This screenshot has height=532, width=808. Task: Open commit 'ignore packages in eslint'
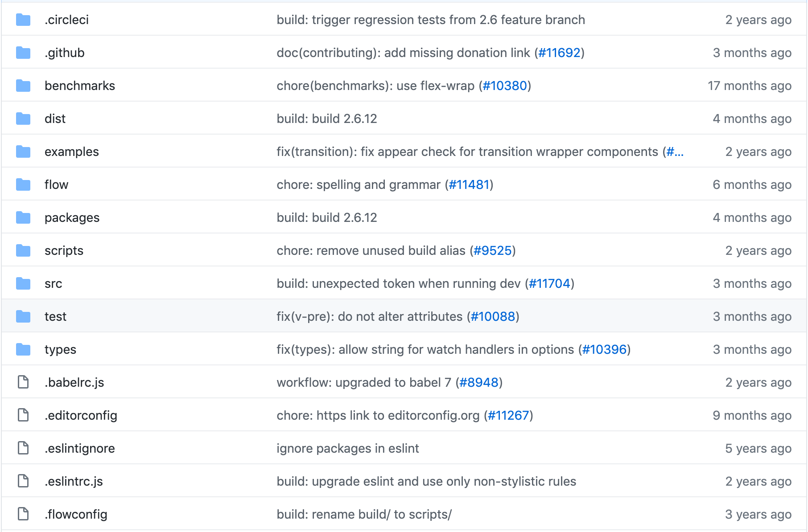347,448
